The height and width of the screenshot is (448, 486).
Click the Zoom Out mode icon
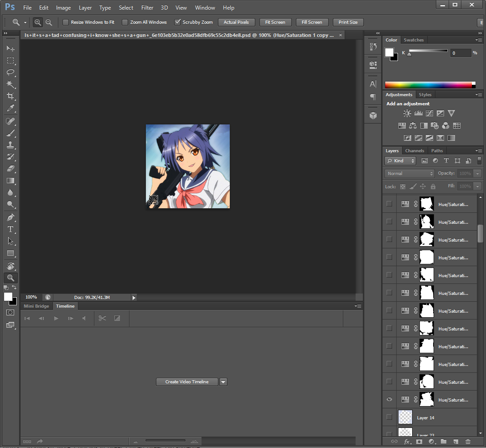click(x=49, y=22)
